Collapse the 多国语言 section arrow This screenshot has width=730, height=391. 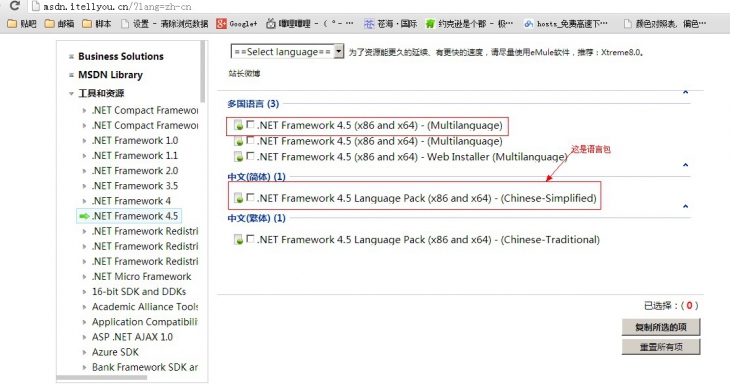685,93
